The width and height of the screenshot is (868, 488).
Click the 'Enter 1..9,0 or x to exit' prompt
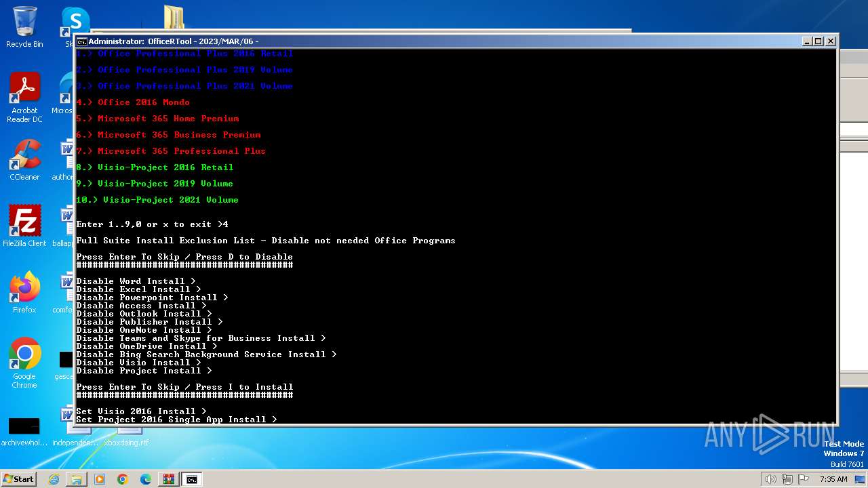[x=152, y=224]
